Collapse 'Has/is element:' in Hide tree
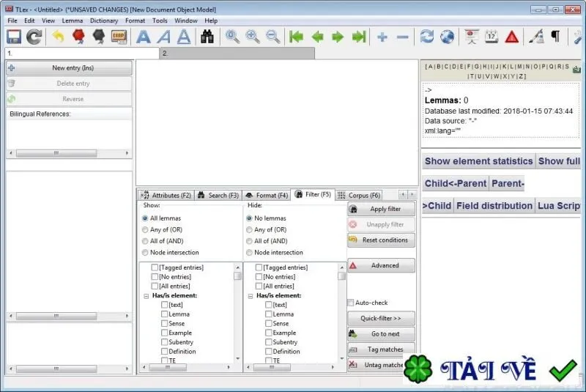This screenshot has width=586, height=392. point(251,296)
